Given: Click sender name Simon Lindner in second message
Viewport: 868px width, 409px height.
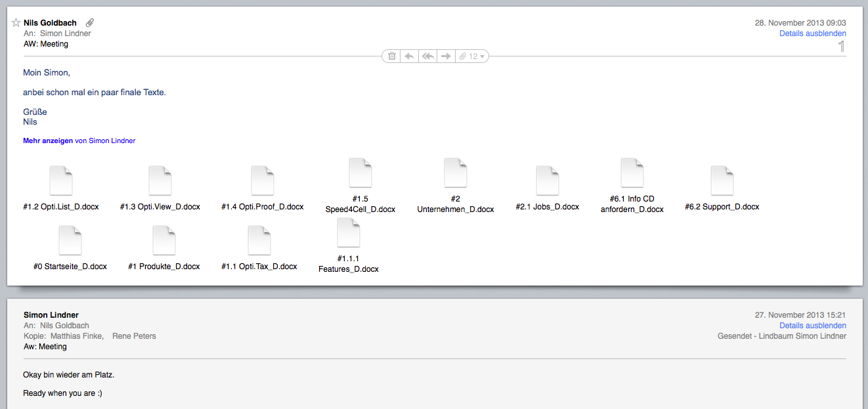Looking at the screenshot, I should (x=51, y=315).
